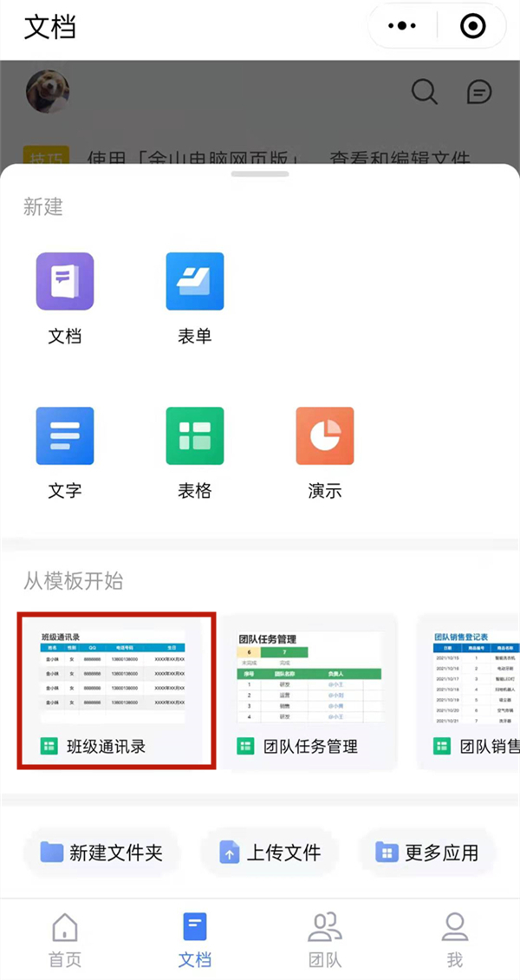Tap the 新建 section heading
520x980 pixels.
pyautogui.click(x=43, y=207)
